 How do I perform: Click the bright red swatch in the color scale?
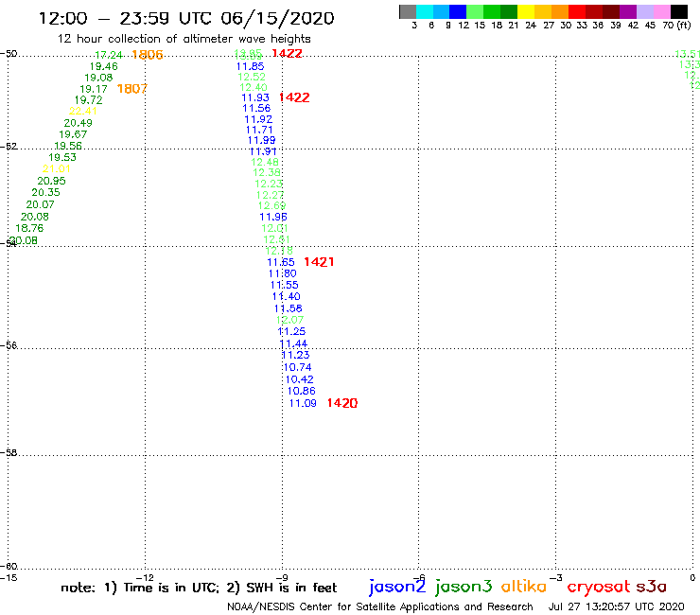(x=577, y=11)
